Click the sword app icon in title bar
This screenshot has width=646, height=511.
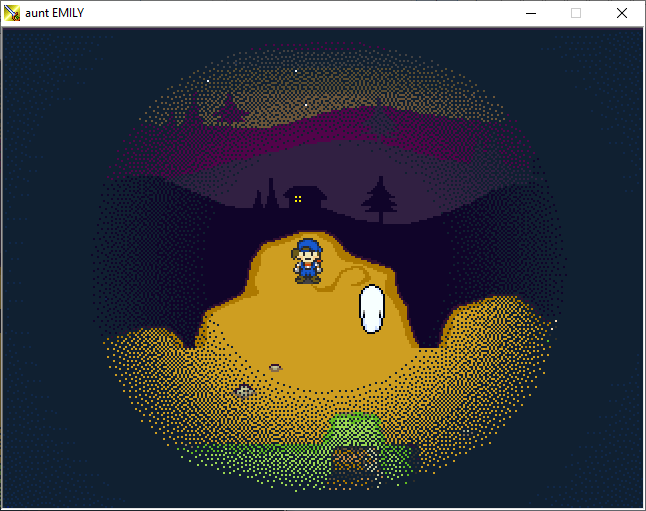click(12, 13)
